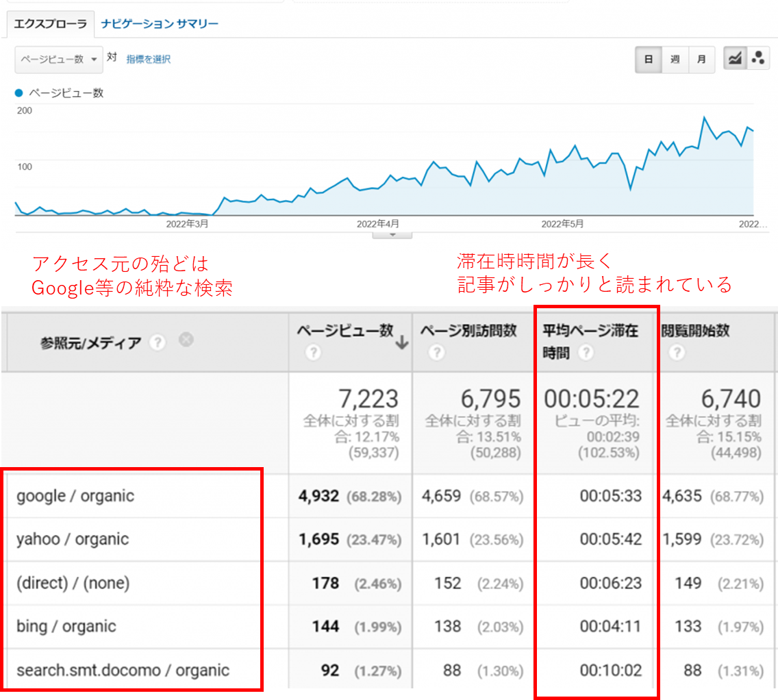This screenshot has width=778, height=700.
Task: Open help icon under ページ別訪問数 header
Action: [x=436, y=353]
